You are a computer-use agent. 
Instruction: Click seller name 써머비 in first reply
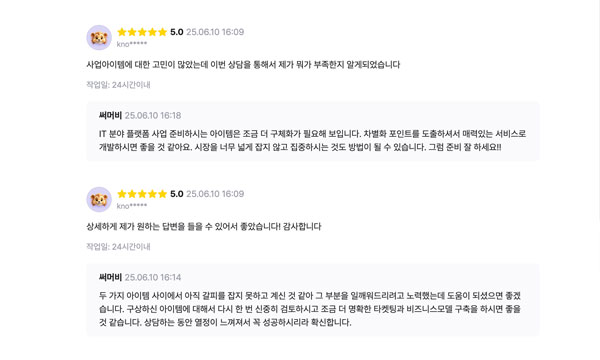[x=110, y=115]
